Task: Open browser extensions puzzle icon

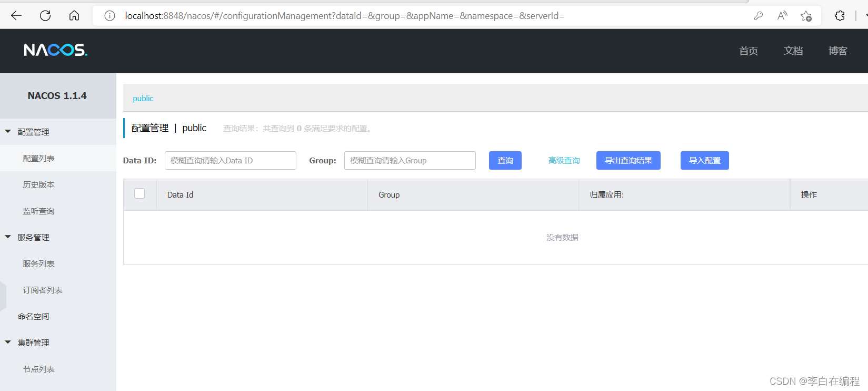Action: tap(840, 16)
